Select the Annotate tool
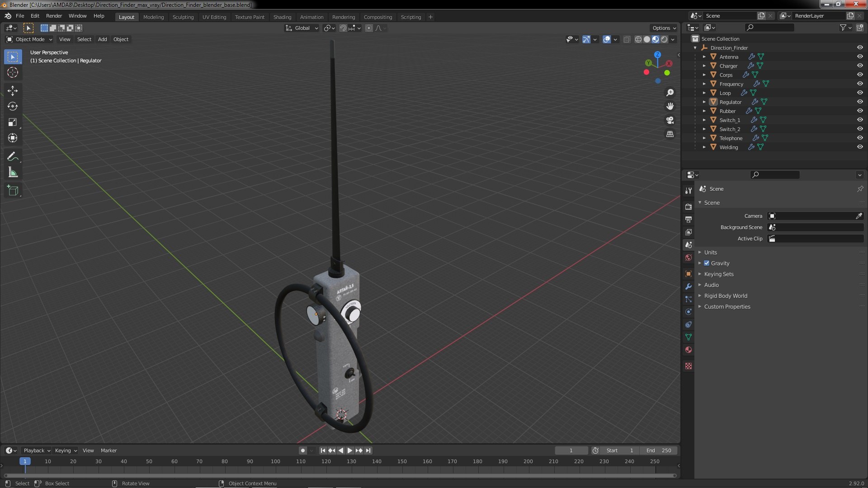The height and width of the screenshot is (488, 868). click(13, 157)
